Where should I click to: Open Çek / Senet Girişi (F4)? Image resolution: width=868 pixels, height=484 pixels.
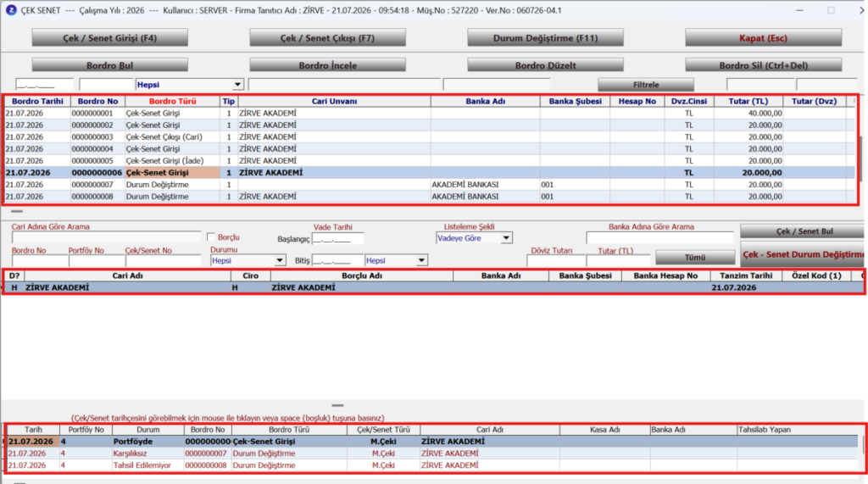(109, 37)
